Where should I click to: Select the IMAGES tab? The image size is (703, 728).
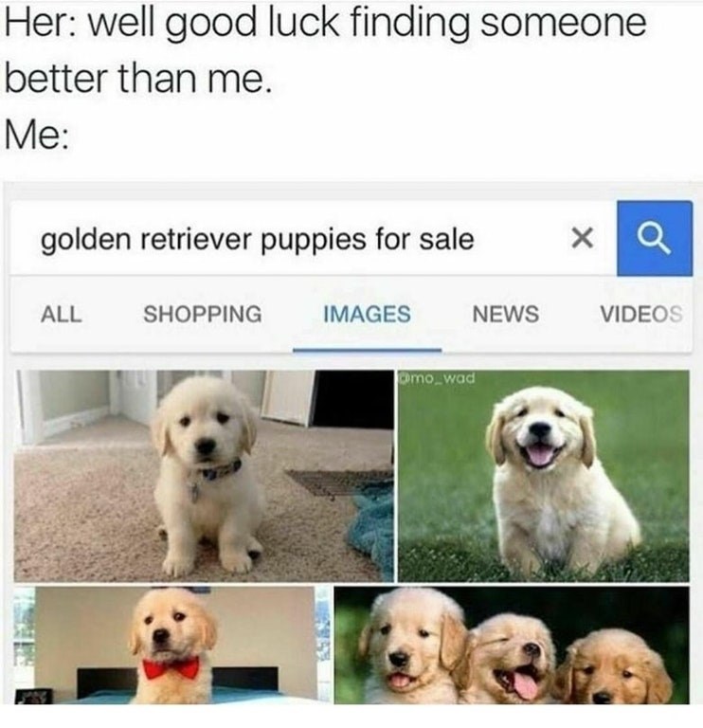(x=367, y=314)
